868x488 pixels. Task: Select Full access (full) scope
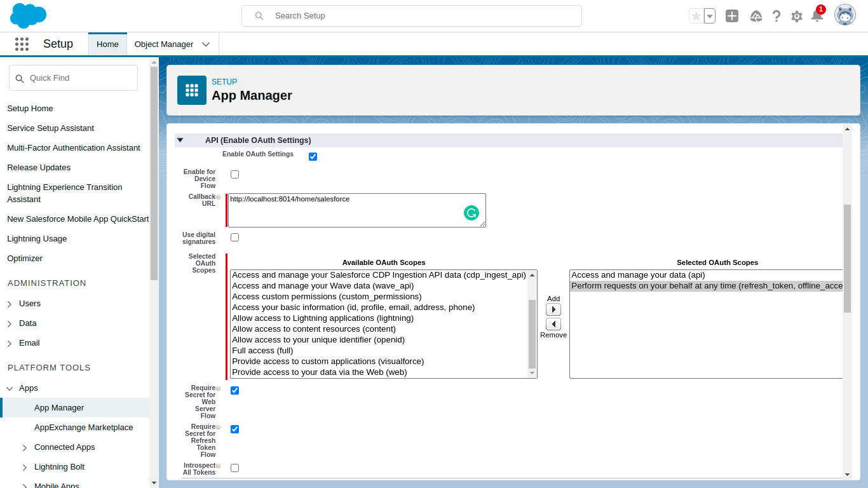(x=379, y=351)
